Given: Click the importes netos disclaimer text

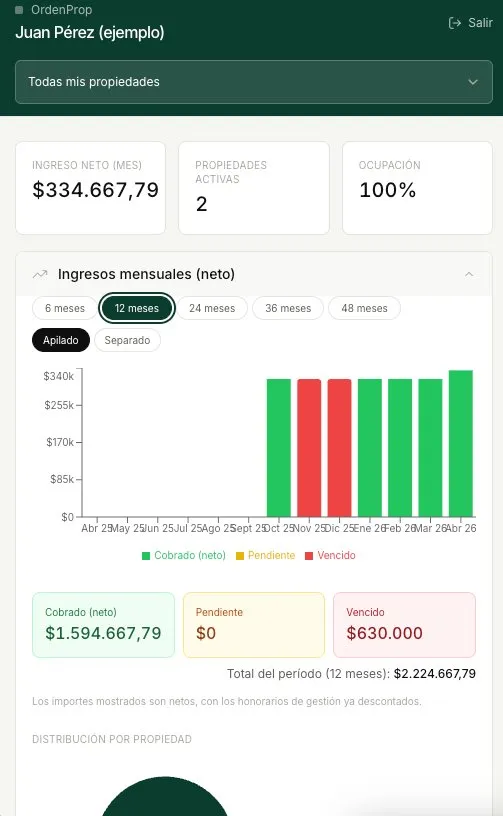Looking at the screenshot, I should click(x=227, y=702).
